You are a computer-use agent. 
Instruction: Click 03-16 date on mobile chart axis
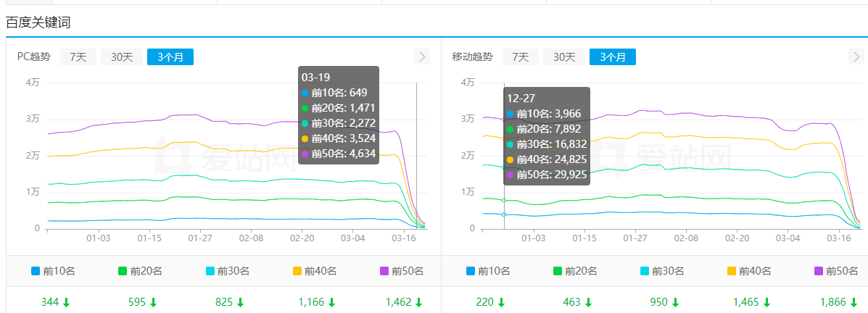838,238
